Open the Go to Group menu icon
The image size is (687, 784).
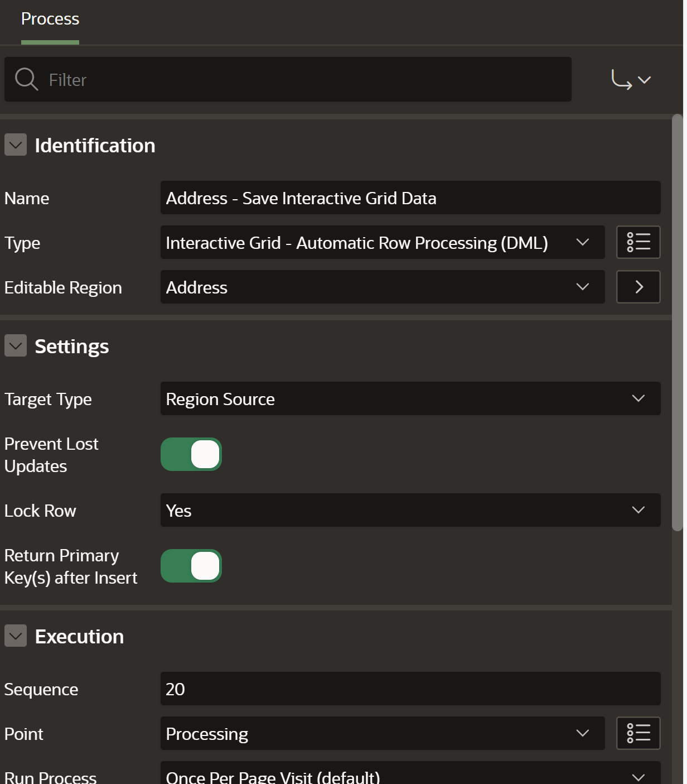(631, 80)
